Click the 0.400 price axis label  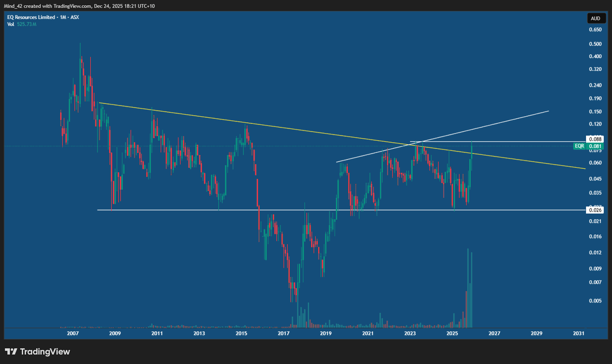pyautogui.click(x=595, y=56)
